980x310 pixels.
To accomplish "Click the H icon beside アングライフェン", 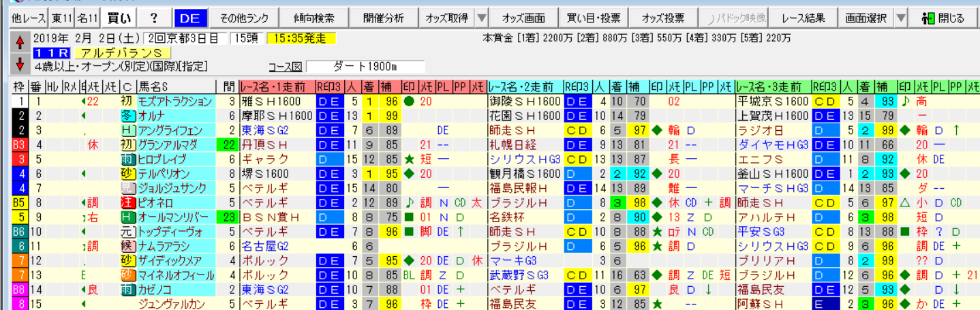I will tap(128, 129).
